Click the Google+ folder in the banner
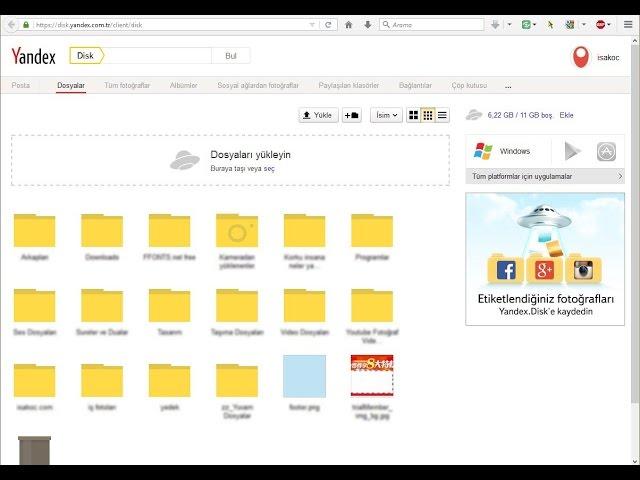The height and width of the screenshot is (480, 640). coord(544,269)
